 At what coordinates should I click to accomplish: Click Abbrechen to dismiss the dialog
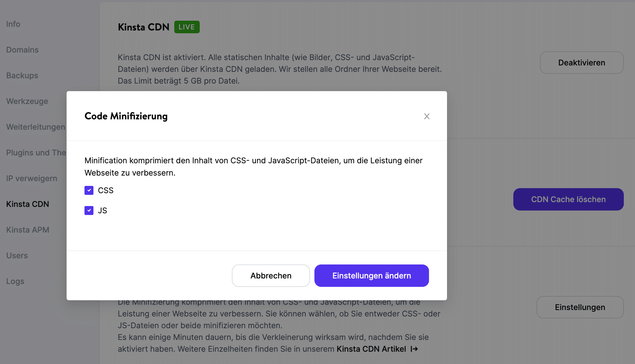pyautogui.click(x=271, y=276)
